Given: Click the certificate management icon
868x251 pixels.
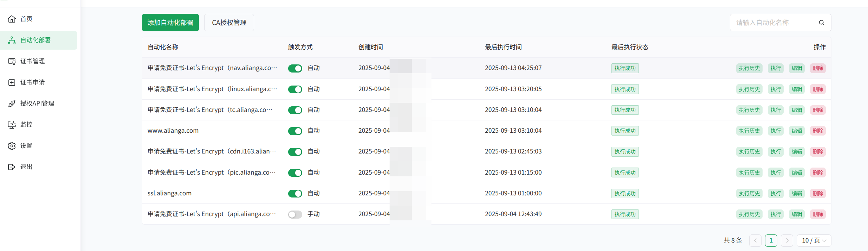Looking at the screenshot, I should pos(12,61).
